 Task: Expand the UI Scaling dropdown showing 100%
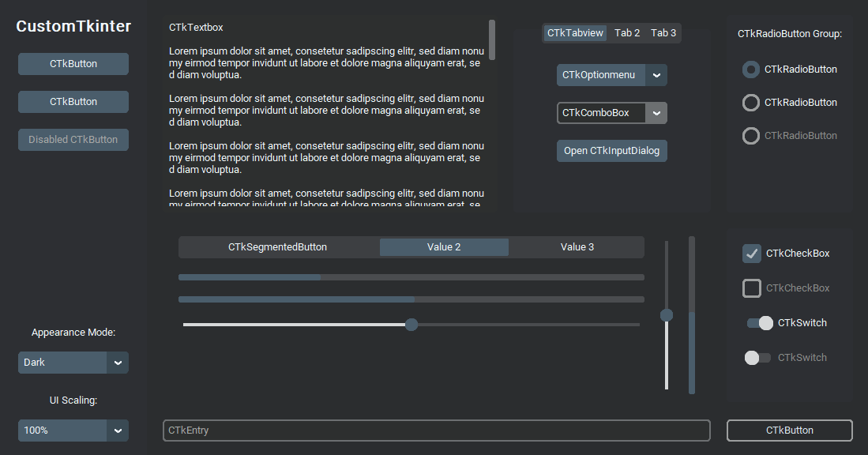[73, 431]
